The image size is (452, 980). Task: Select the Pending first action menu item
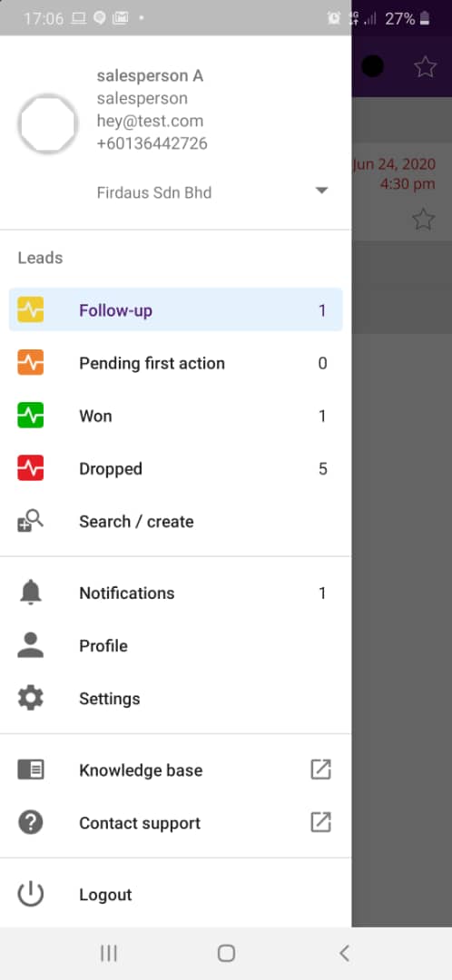coord(176,363)
